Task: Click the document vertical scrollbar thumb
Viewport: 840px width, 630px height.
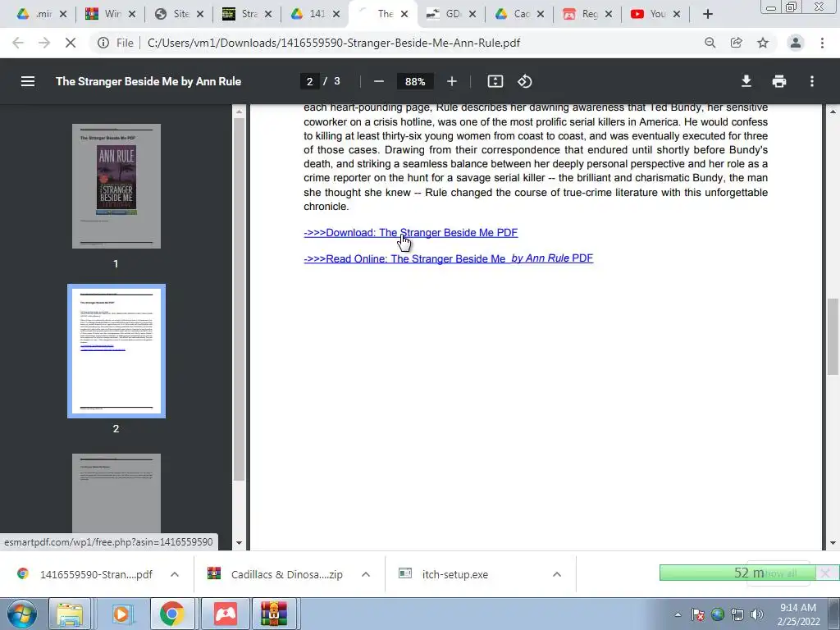Action: coord(833,337)
